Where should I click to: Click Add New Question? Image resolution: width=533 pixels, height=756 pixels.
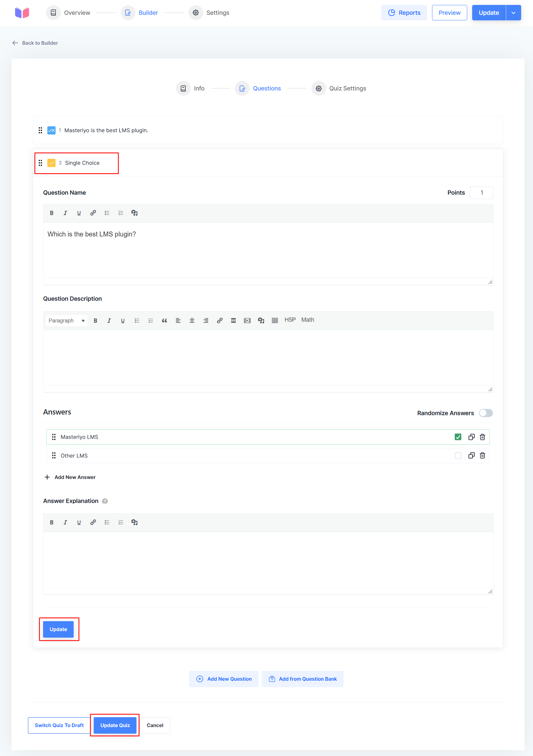point(224,679)
